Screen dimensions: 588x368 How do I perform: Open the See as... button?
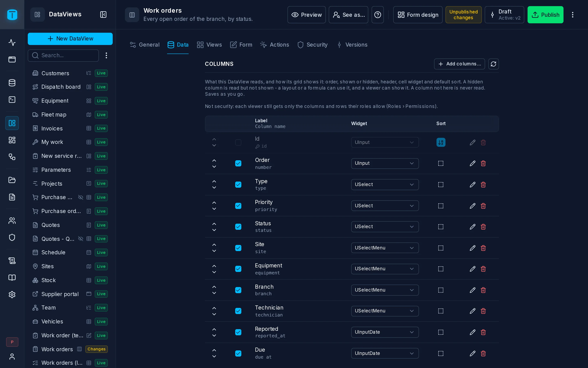[x=349, y=15]
